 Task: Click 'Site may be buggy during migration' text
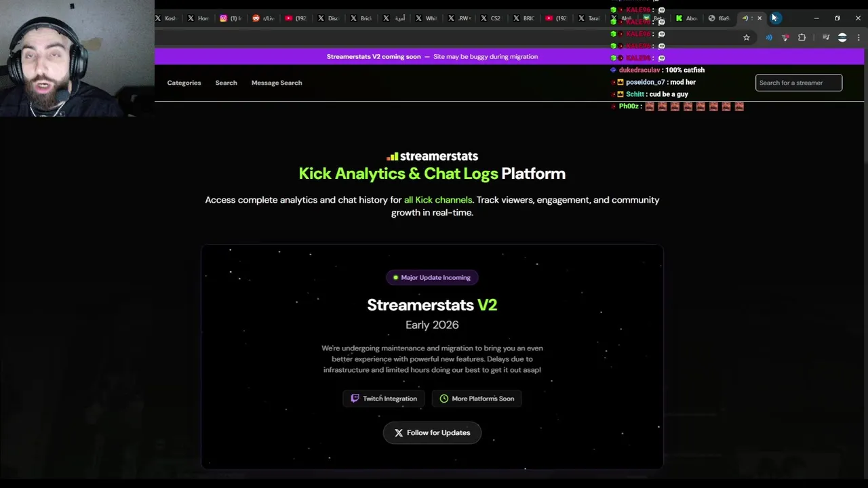pyautogui.click(x=485, y=57)
